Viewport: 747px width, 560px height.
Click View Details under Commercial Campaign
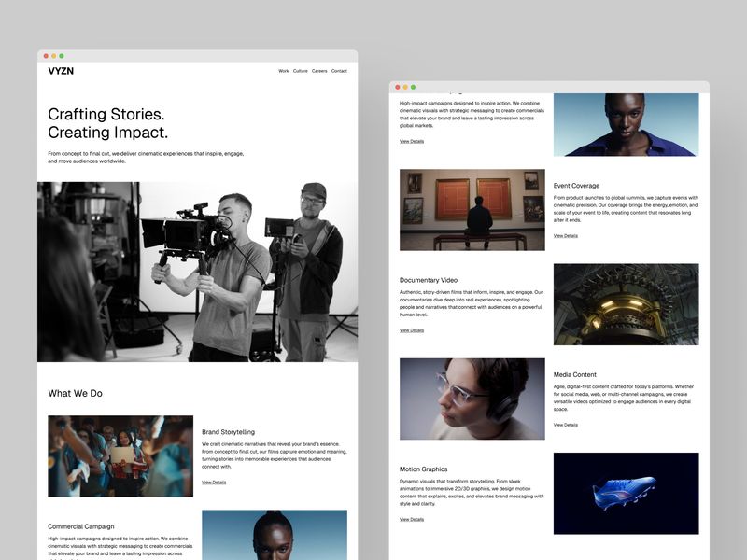(411, 140)
